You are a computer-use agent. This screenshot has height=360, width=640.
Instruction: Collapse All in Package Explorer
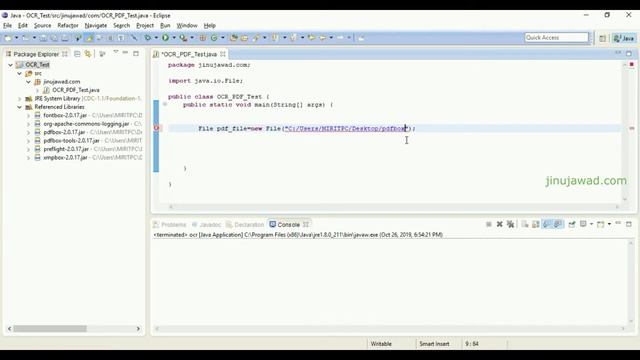77,54
